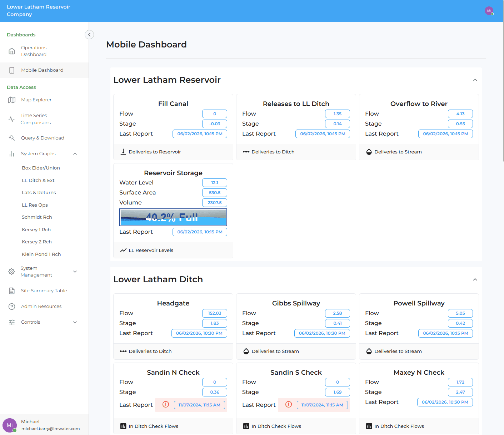Collapse the sidebar with the chevron button
This screenshot has height=435, width=504.
coord(89,35)
